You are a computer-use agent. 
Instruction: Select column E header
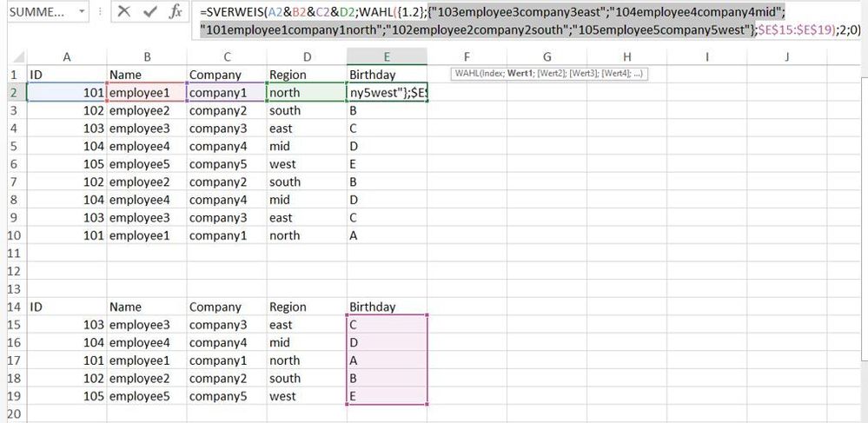(387, 56)
